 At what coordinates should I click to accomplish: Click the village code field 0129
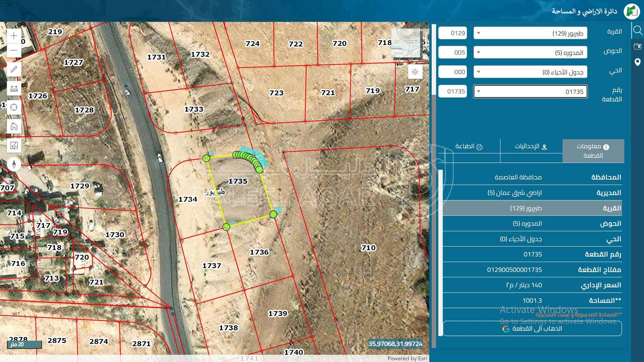[x=452, y=33]
